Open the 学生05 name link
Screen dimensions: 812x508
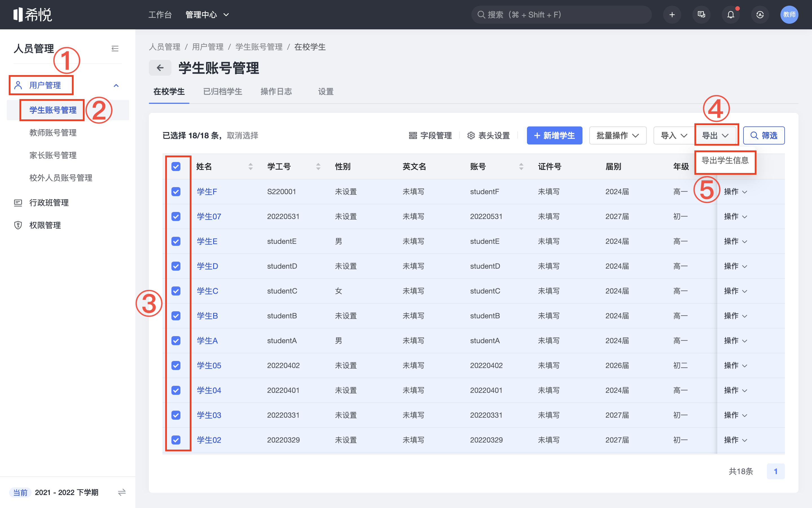coord(209,365)
